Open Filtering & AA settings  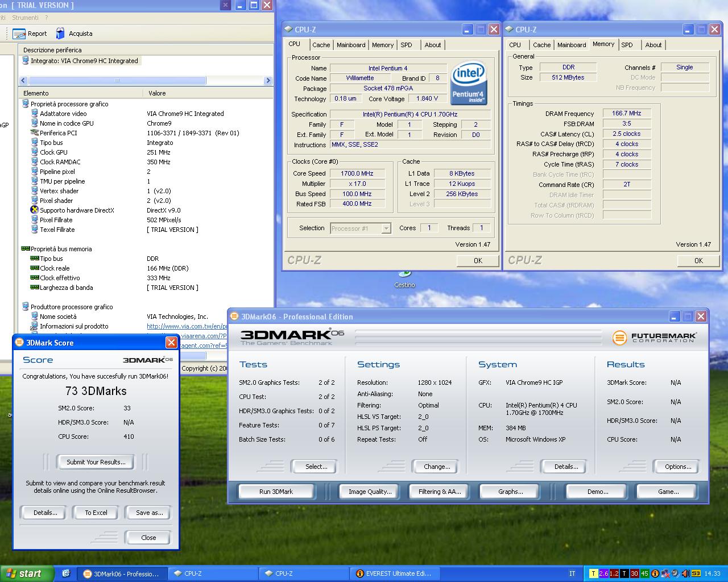[x=440, y=492]
